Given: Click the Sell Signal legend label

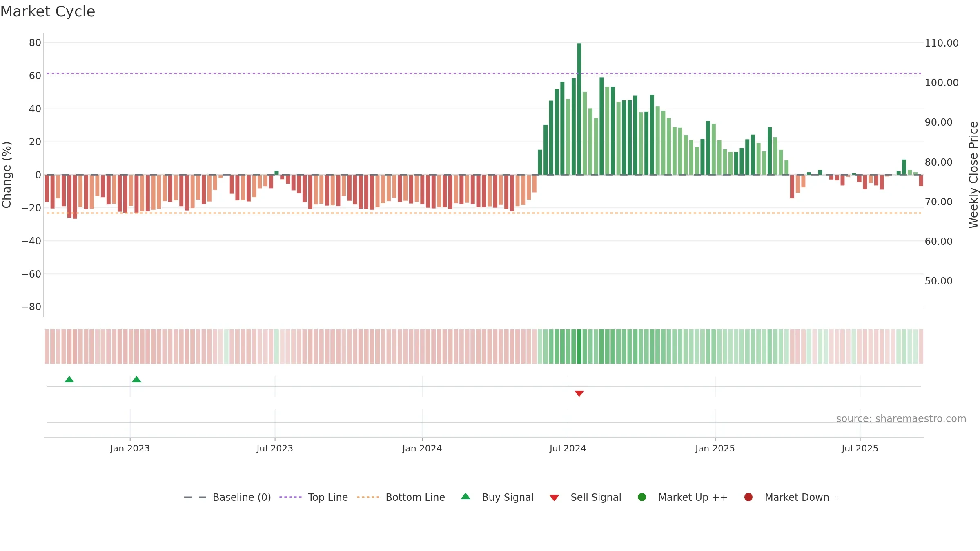Looking at the screenshot, I should pos(596,497).
